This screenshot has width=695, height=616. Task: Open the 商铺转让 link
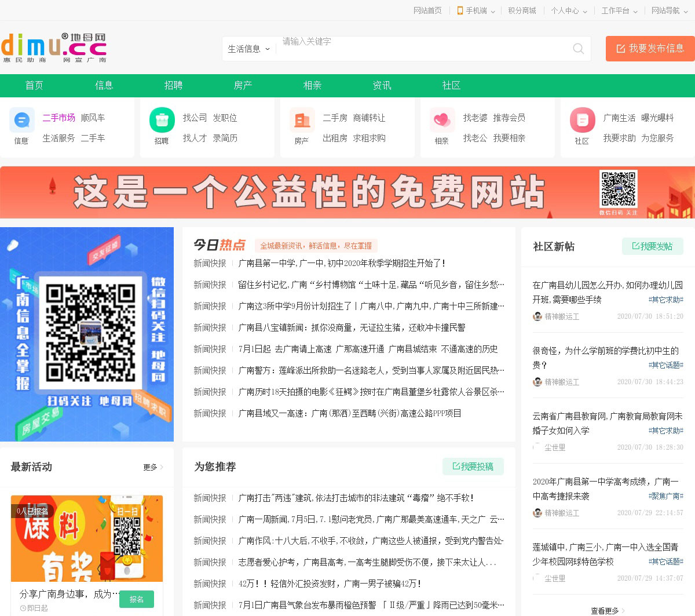pyautogui.click(x=369, y=118)
